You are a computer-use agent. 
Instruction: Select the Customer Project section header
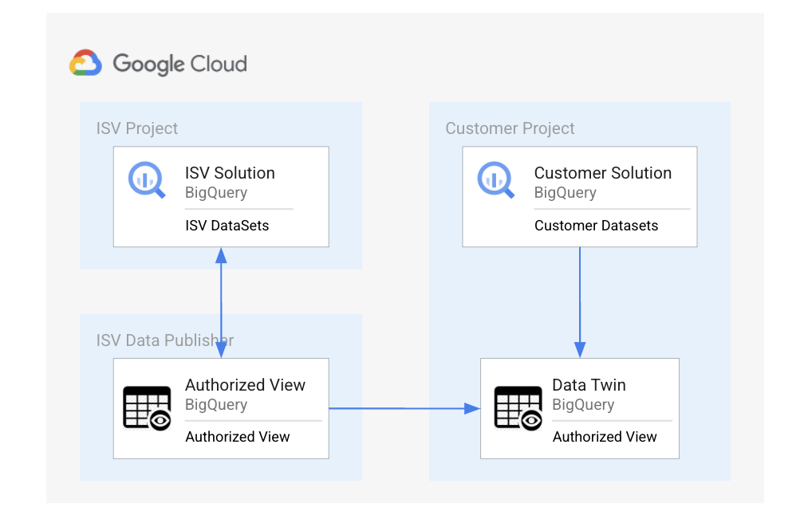pos(509,128)
